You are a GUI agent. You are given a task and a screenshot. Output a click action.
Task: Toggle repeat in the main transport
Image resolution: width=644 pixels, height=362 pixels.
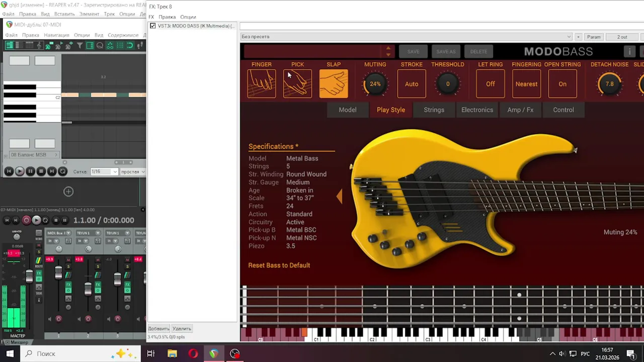point(45,220)
